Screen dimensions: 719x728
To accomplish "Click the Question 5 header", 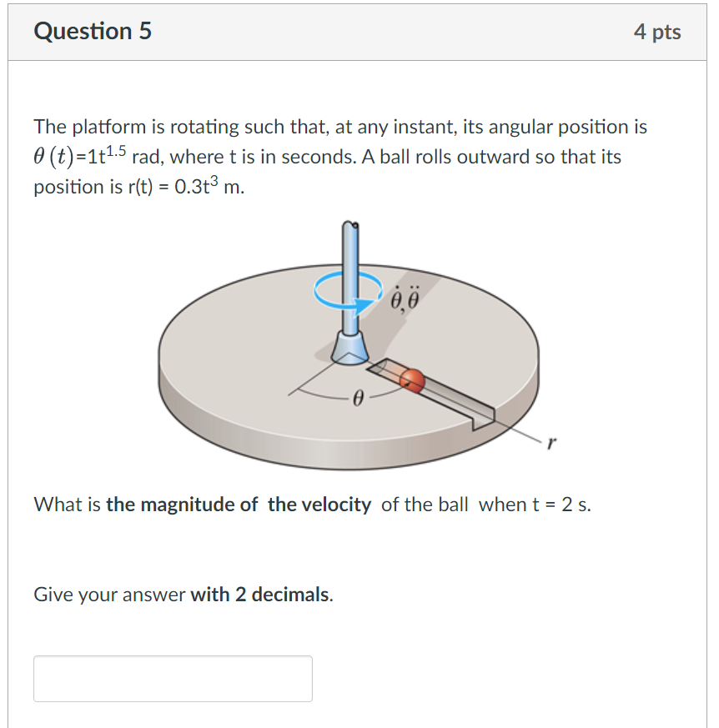I will (x=92, y=32).
